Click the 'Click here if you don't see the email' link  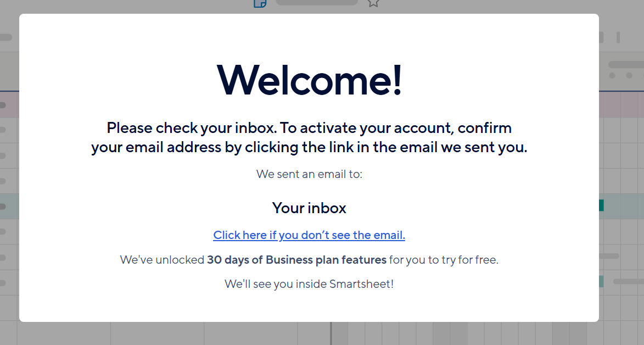pyautogui.click(x=309, y=235)
